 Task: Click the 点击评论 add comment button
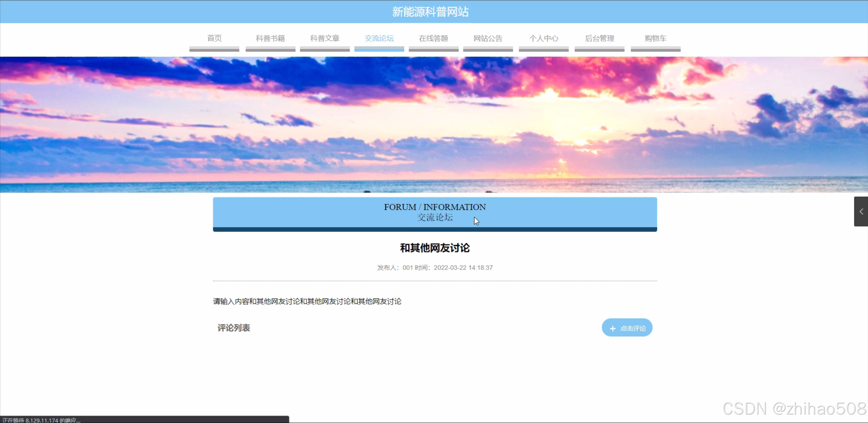[x=627, y=328]
